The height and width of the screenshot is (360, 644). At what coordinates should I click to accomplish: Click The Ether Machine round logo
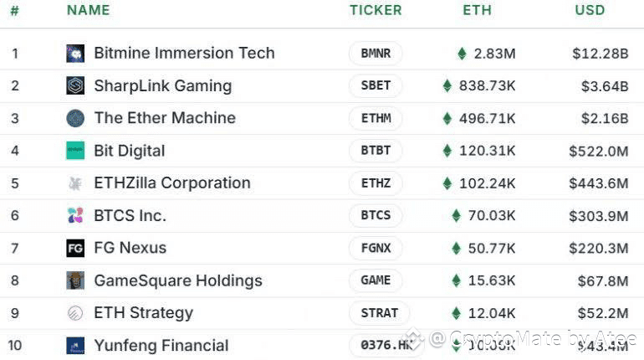point(75,118)
